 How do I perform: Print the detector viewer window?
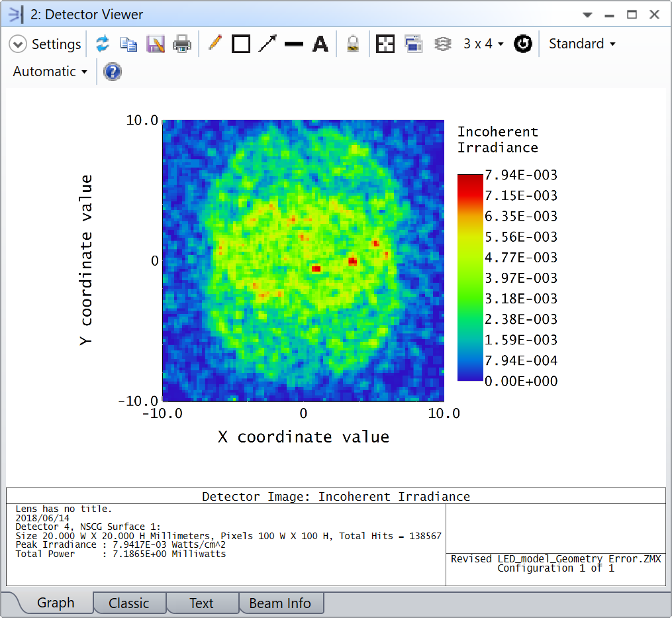click(181, 44)
